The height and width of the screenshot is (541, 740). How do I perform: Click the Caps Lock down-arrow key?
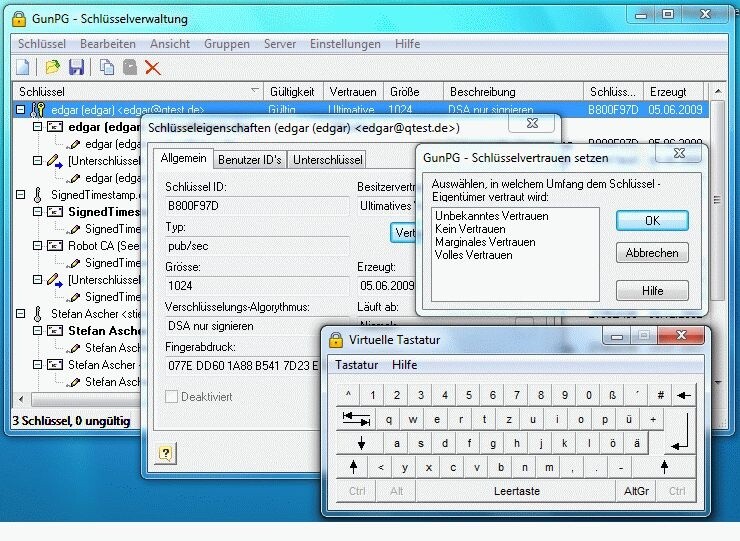[362, 443]
